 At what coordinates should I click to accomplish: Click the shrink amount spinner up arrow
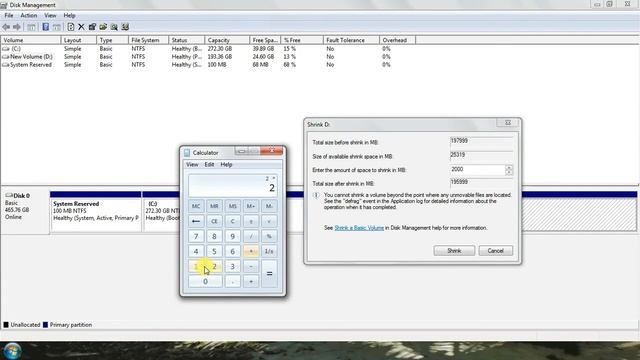tap(509, 167)
